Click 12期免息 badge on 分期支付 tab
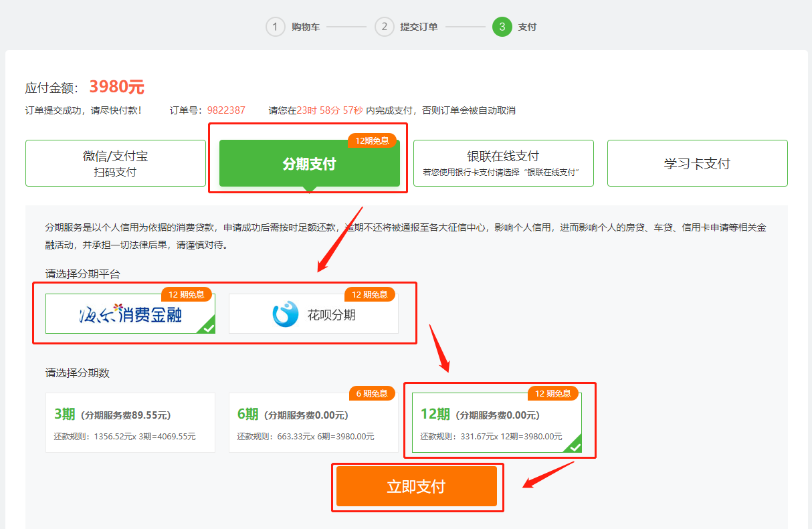The height and width of the screenshot is (529, 812). pos(372,140)
